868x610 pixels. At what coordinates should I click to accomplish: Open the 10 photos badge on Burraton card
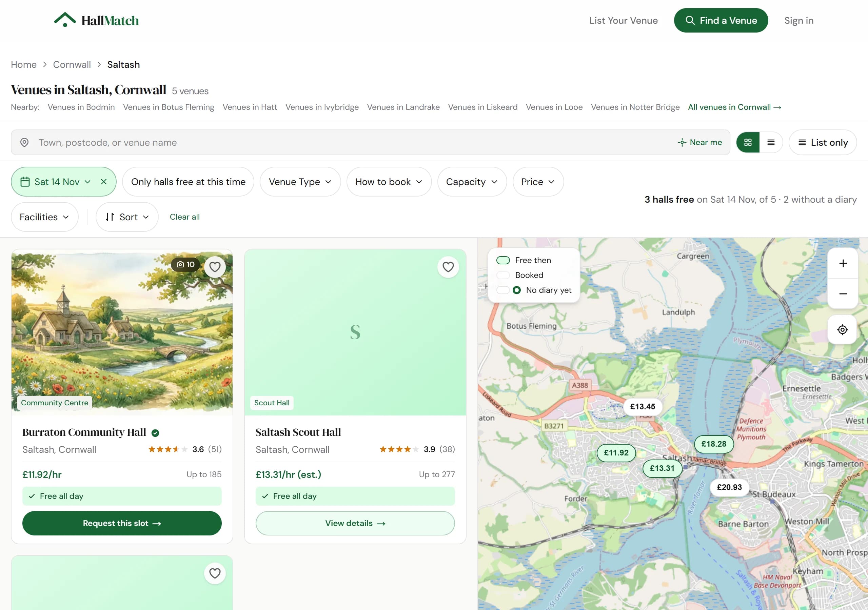click(x=185, y=265)
